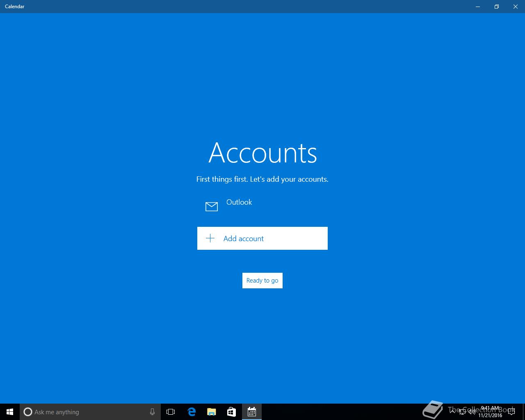Open Task View on the taskbar
Viewport: 525px width, 420px height.
pos(171,412)
